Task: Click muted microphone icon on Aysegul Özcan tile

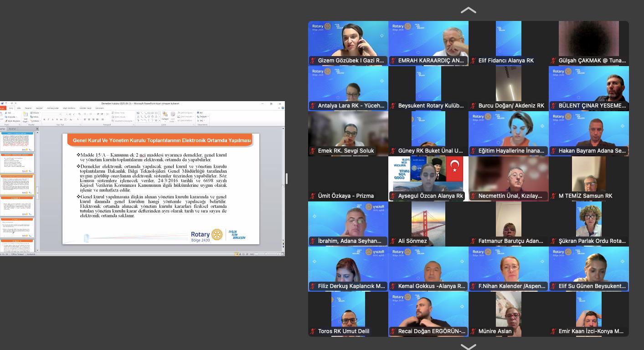Action: 393,196
